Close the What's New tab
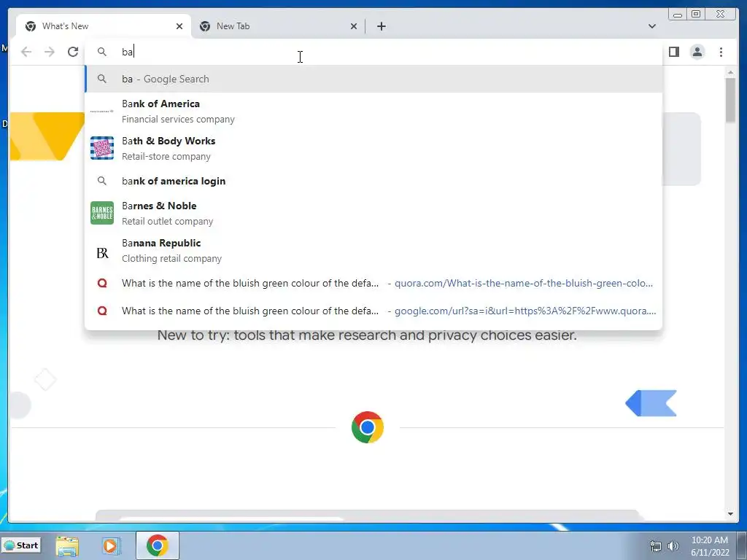747x560 pixels. click(179, 26)
